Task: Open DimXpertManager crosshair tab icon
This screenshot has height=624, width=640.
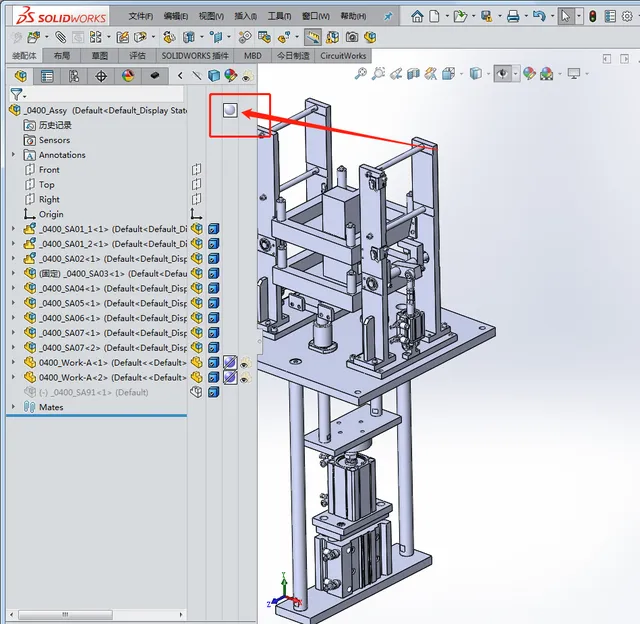Action: (x=101, y=76)
